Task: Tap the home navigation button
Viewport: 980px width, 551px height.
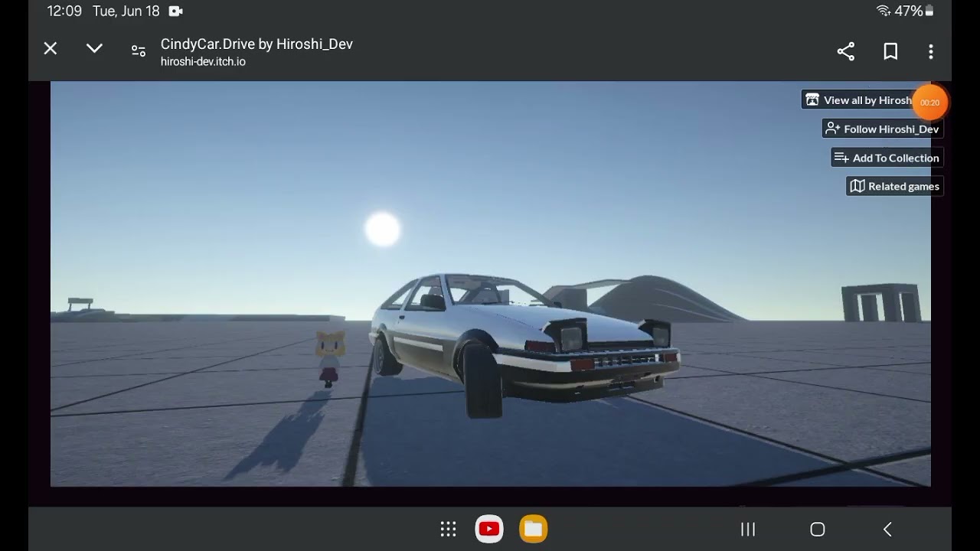Action: coord(818,529)
